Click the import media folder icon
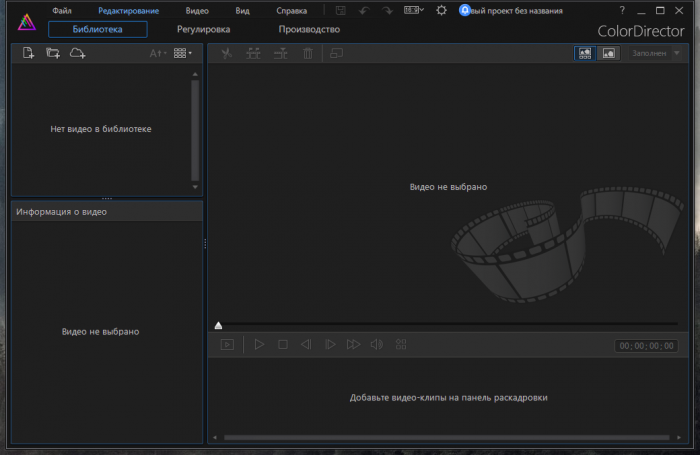This screenshot has width=700, height=455. [53, 53]
